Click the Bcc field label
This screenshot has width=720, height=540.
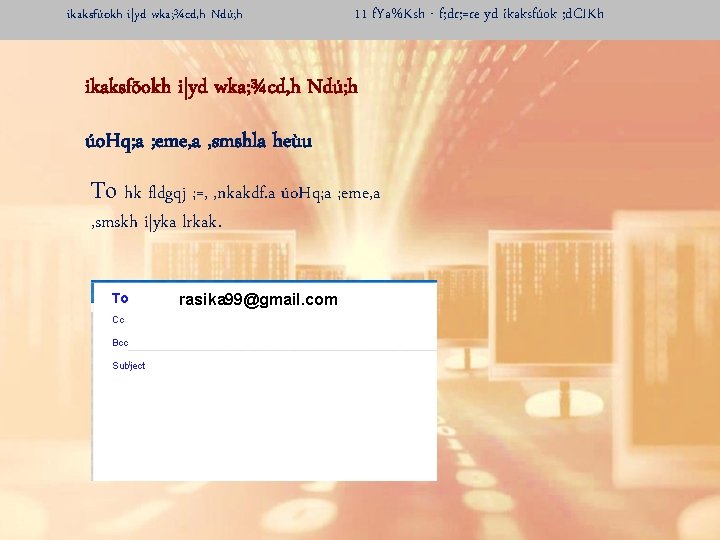(x=120, y=343)
